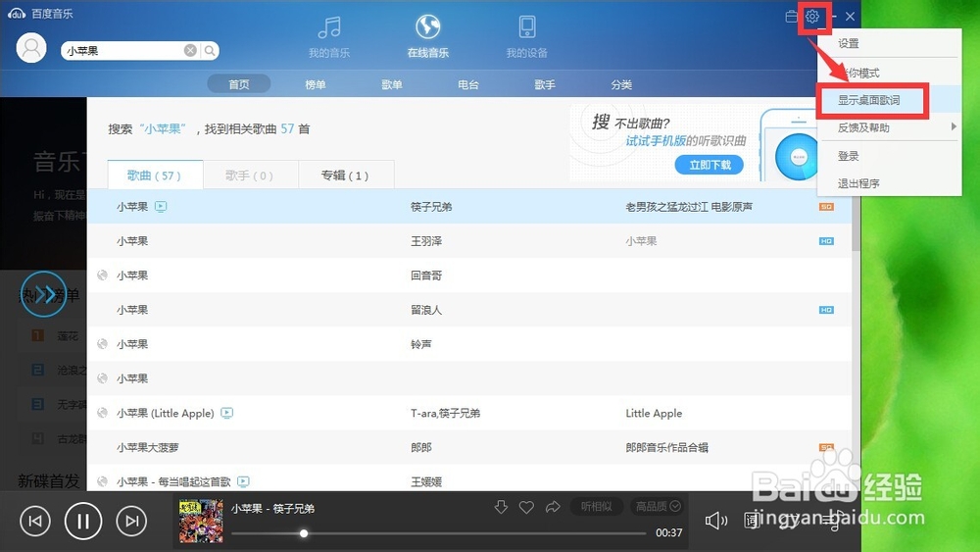Clear the search box text
Screen dimensions: 980x552
point(190,51)
